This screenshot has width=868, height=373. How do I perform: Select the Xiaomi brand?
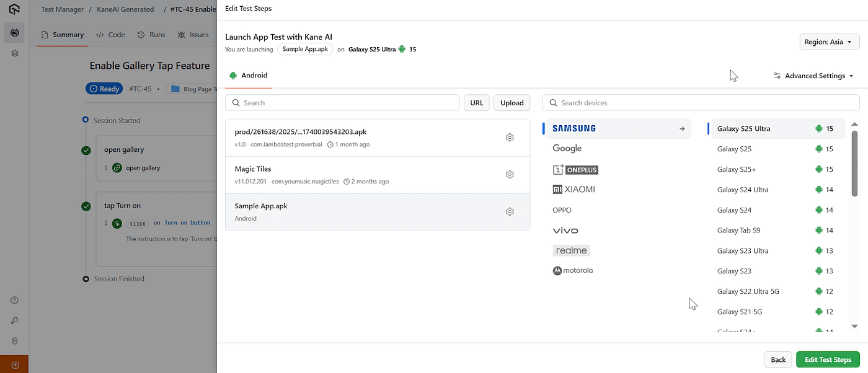point(573,190)
